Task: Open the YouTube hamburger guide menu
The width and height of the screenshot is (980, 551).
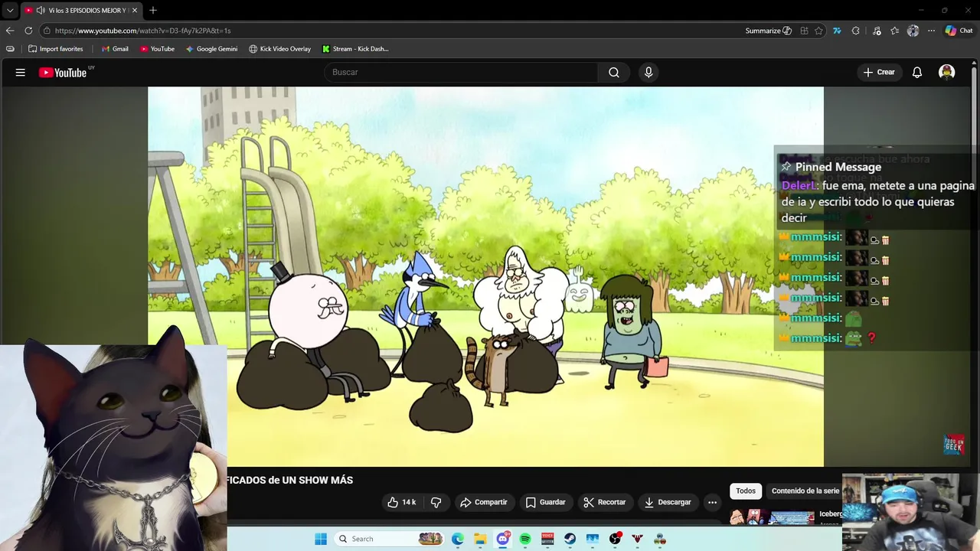Action: coord(21,73)
